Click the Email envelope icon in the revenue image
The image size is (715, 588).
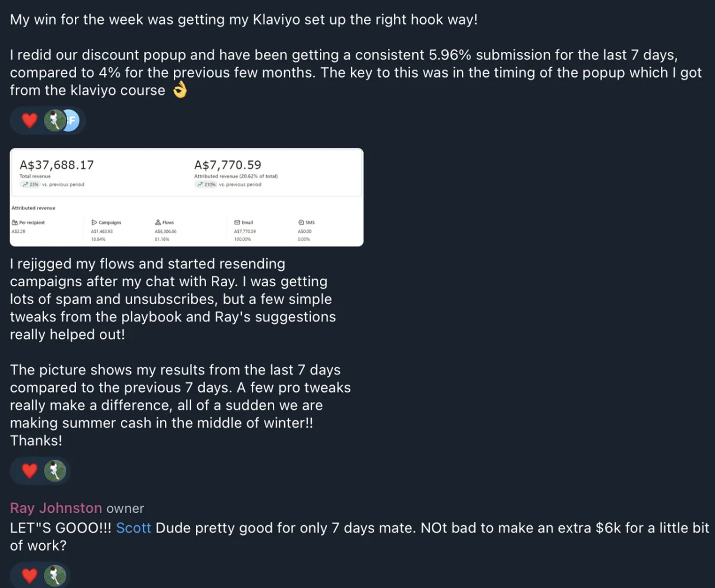pyautogui.click(x=237, y=222)
